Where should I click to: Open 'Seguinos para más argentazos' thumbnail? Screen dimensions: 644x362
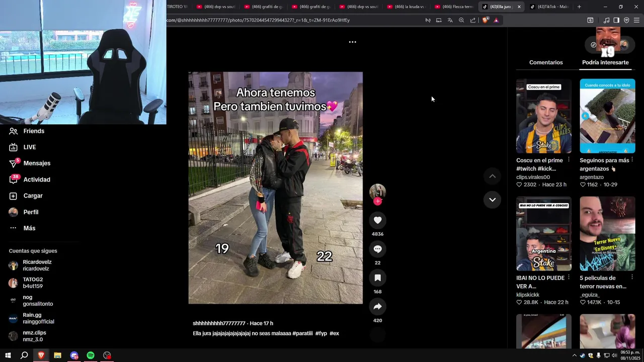tap(607, 116)
